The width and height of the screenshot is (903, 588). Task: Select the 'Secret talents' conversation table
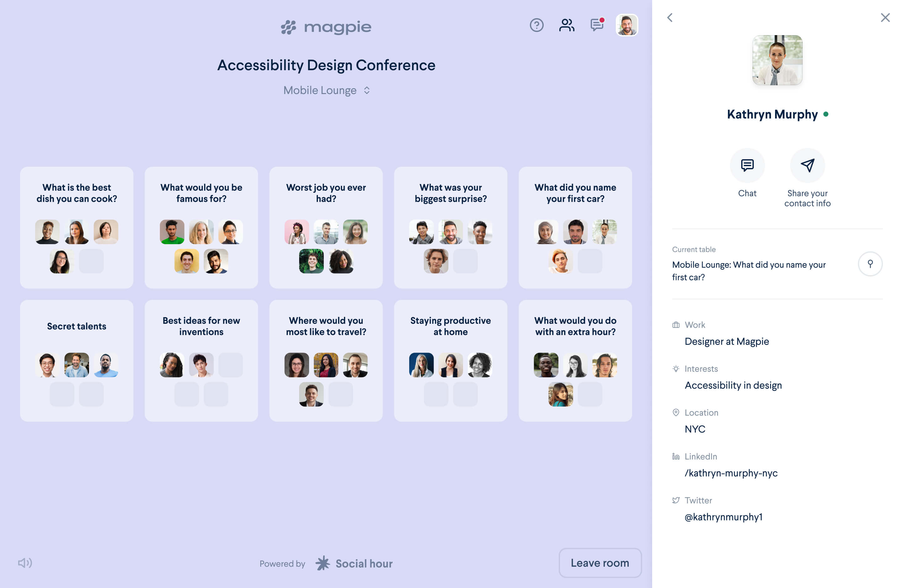click(76, 361)
